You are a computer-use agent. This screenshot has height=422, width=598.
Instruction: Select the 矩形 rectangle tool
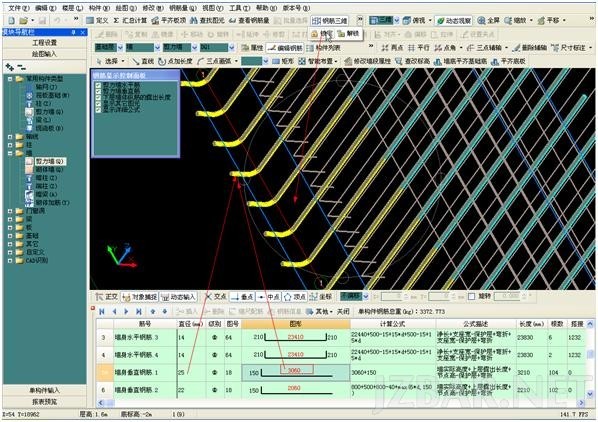(x=283, y=61)
